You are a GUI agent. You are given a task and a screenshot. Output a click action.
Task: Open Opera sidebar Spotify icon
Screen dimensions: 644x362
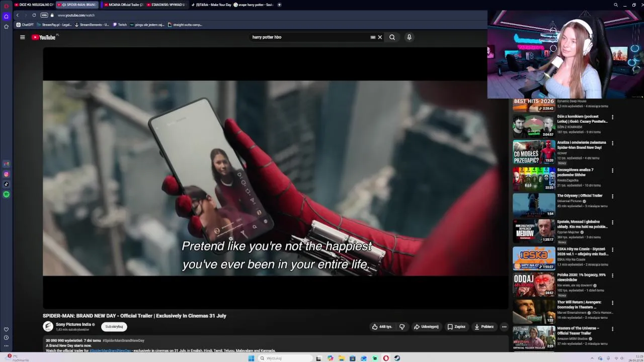(6, 194)
